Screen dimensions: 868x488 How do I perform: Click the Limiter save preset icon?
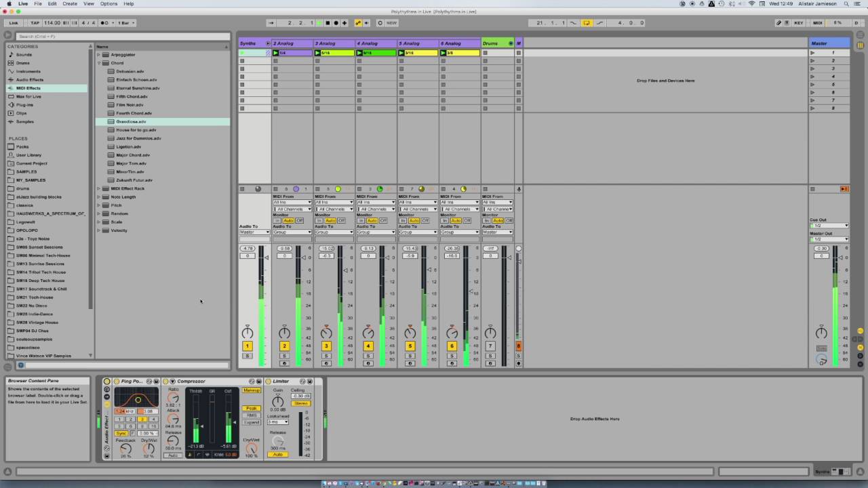(x=309, y=381)
